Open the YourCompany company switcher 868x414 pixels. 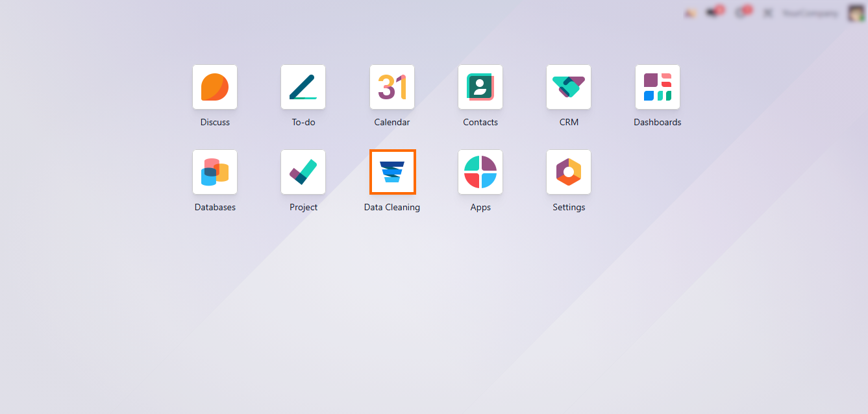tap(810, 13)
